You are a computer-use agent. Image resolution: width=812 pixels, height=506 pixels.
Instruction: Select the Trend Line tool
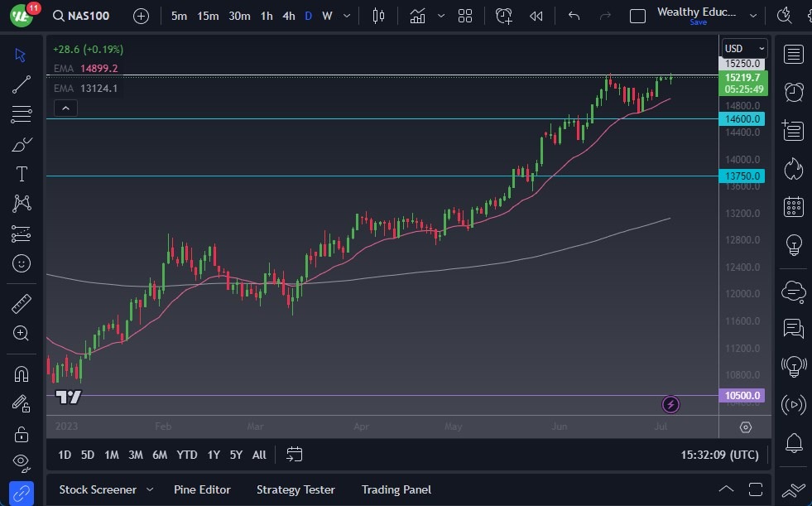click(21, 84)
